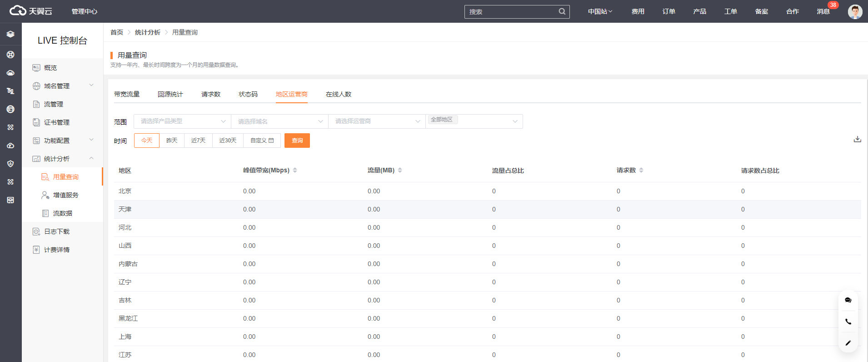
Task: Select the 近30天 time range
Action: (228, 141)
